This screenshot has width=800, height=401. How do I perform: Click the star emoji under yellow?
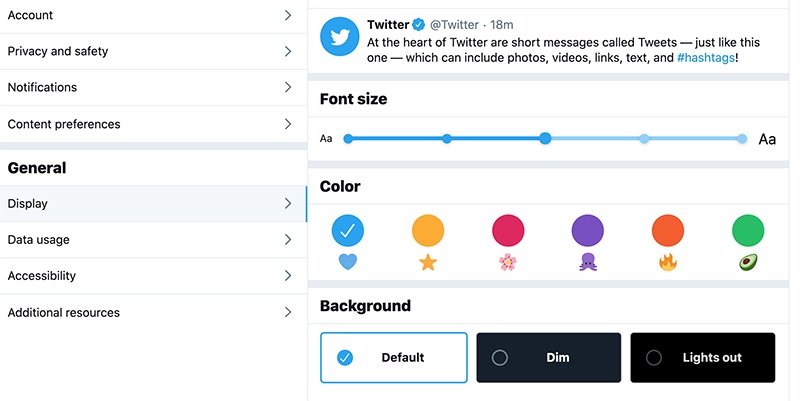[427, 262]
